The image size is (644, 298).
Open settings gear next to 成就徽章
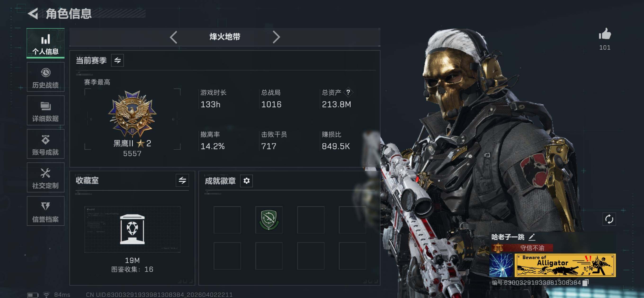(x=246, y=181)
